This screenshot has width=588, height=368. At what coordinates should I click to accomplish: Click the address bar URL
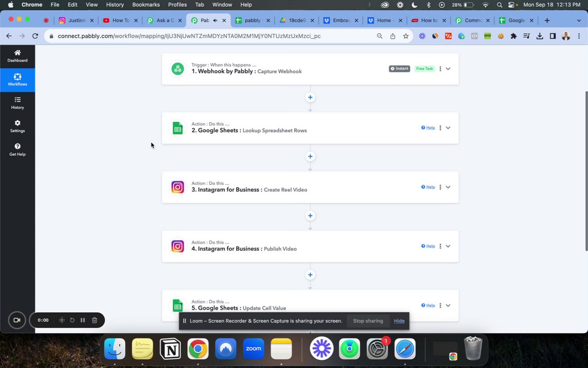coord(189,36)
